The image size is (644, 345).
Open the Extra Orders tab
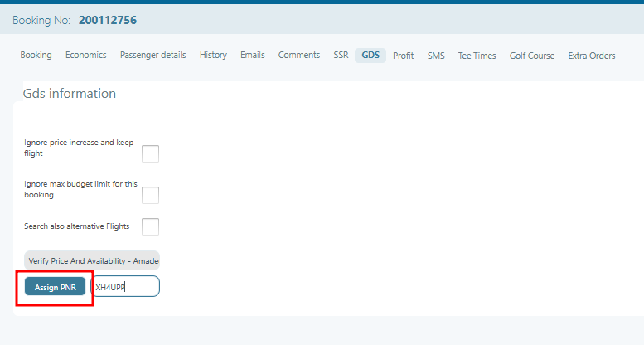(x=591, y=56)
